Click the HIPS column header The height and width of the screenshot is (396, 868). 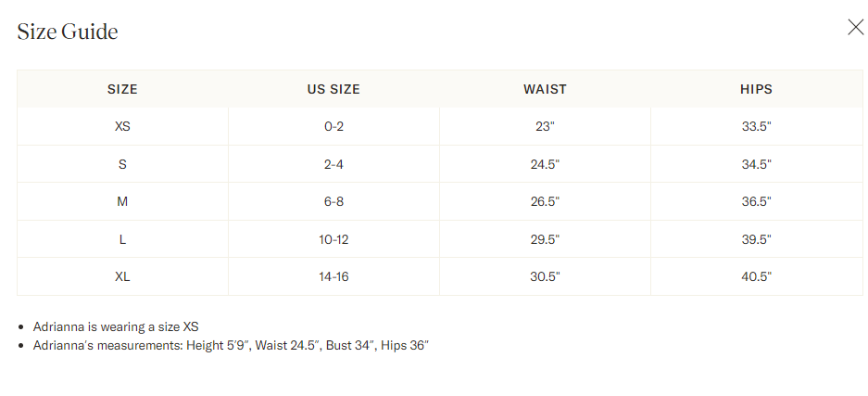coord(756,89)
